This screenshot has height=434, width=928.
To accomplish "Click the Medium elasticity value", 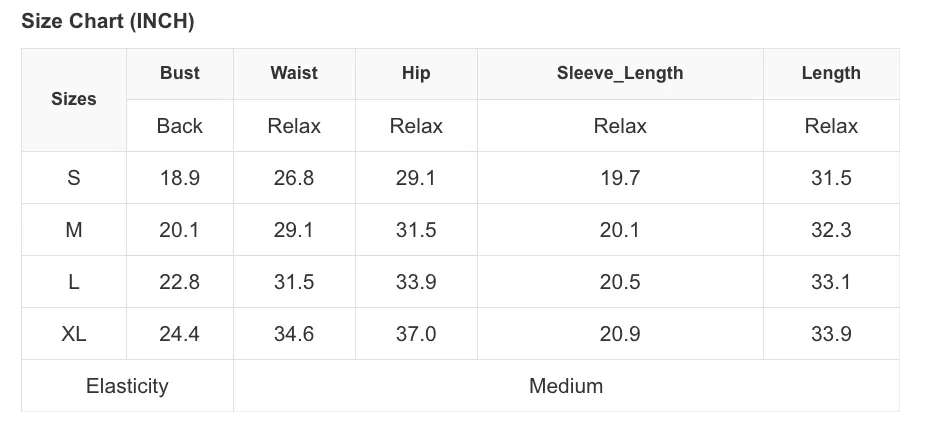I will coord(566,386).
